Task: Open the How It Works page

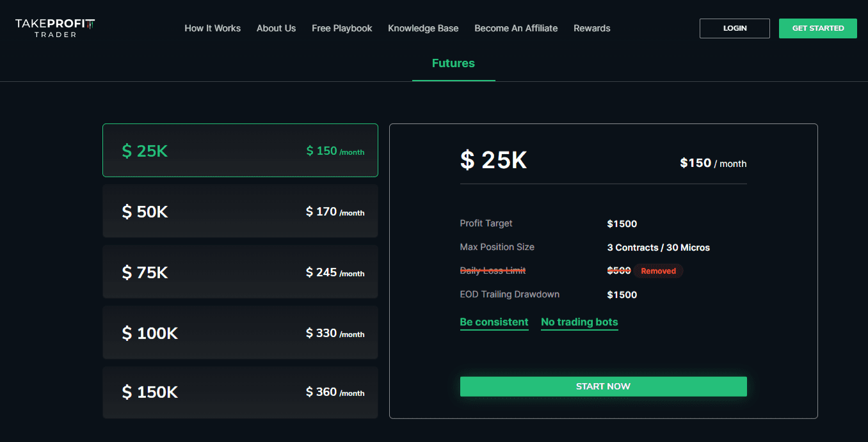Action: [x=213, y=28]
